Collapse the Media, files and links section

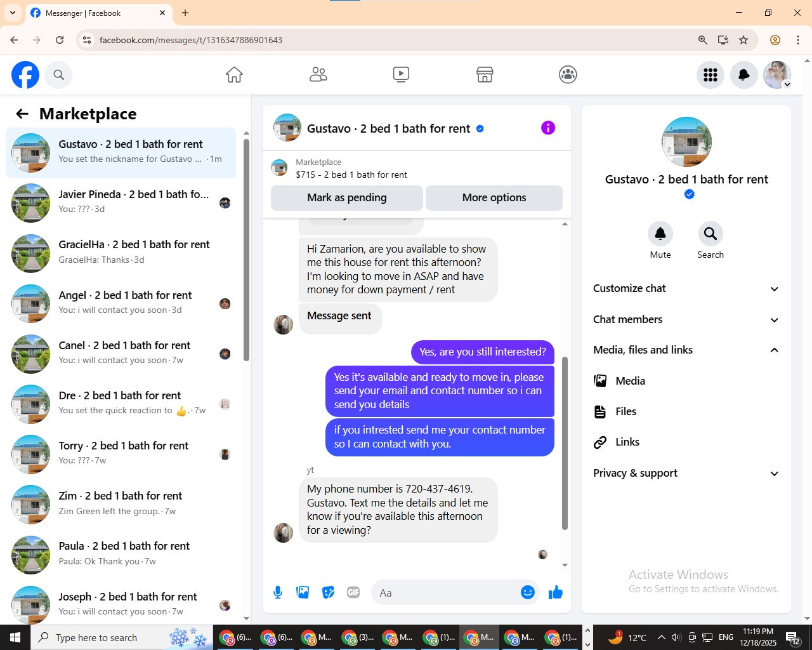tap(686, 350)
